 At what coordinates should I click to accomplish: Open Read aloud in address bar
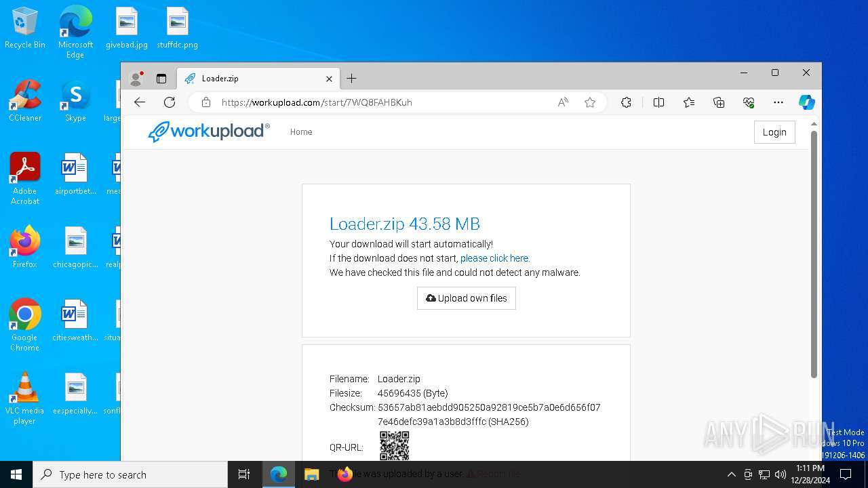[x=563, y=102]
